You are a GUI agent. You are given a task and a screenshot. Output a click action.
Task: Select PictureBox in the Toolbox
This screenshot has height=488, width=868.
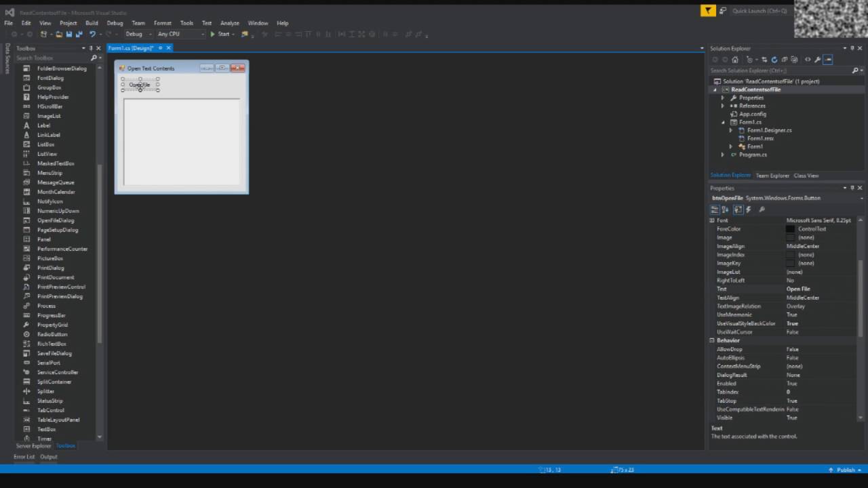pos(50,258)
